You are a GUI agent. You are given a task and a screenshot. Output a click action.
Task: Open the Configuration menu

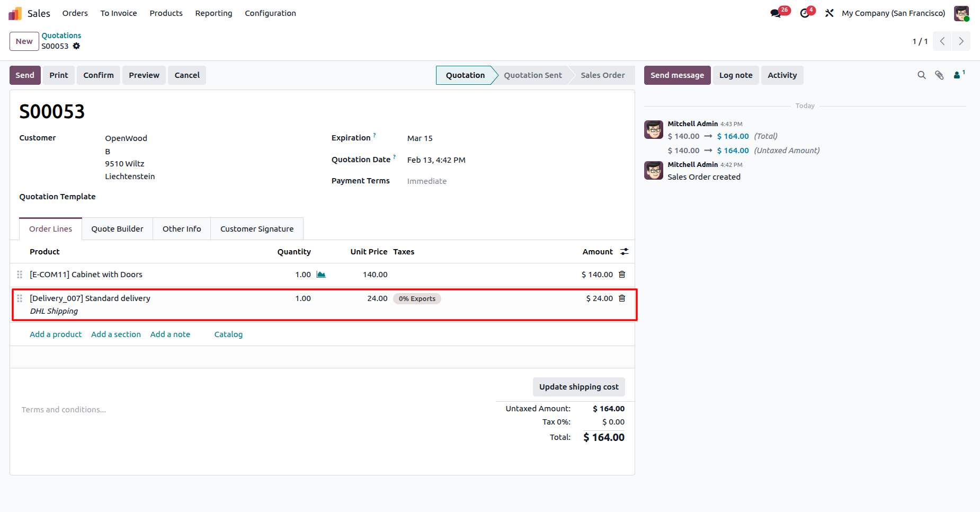270,13
